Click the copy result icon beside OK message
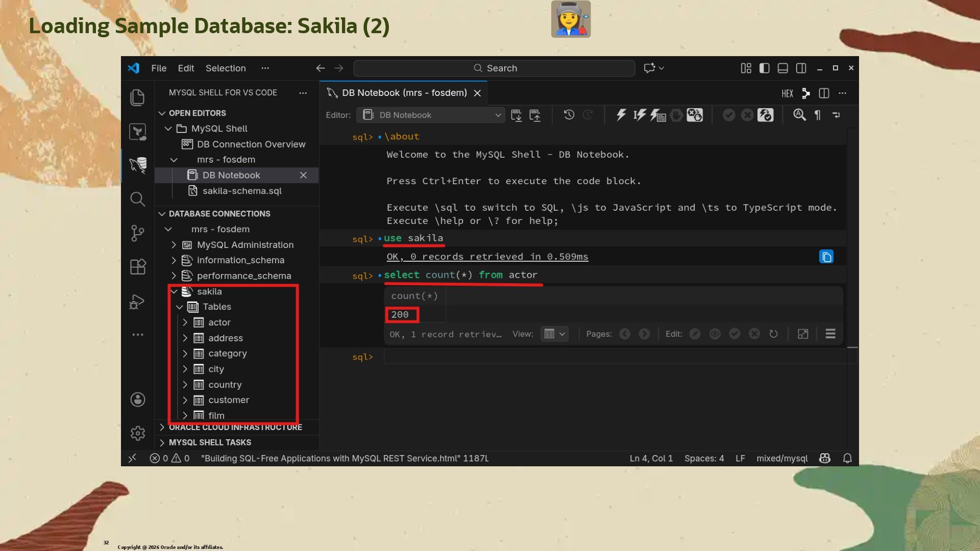The image size is (980, 551). (826, 257)
